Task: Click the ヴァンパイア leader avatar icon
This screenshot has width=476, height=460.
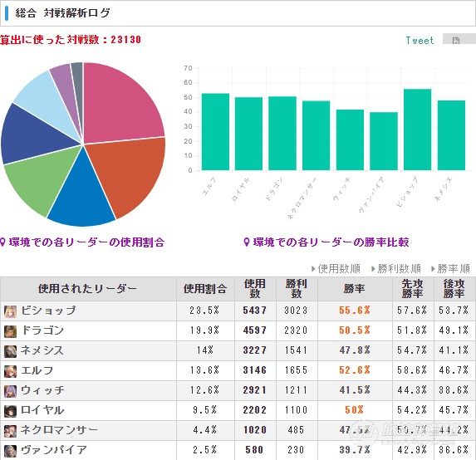Action: click(10, 451)
